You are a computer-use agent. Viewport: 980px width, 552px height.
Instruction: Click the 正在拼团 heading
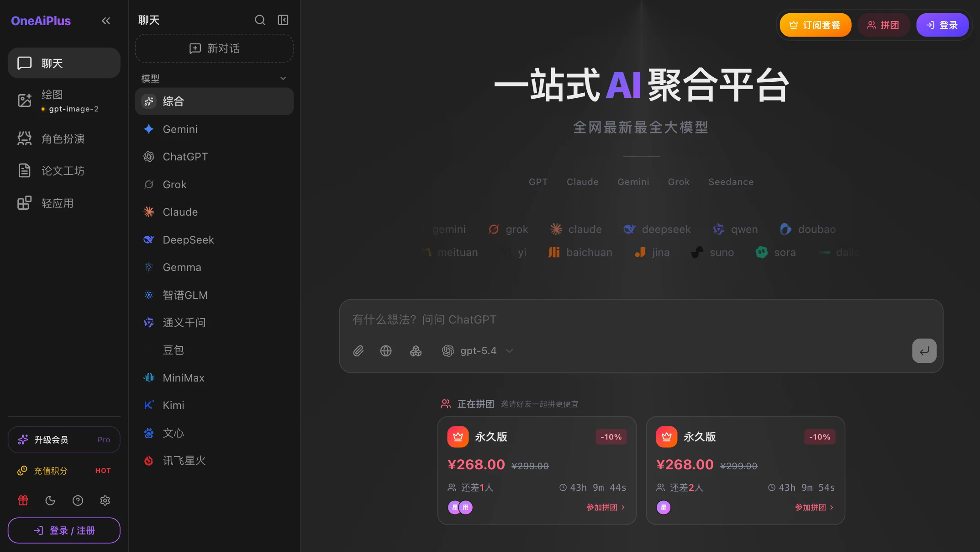click(476, 404)
